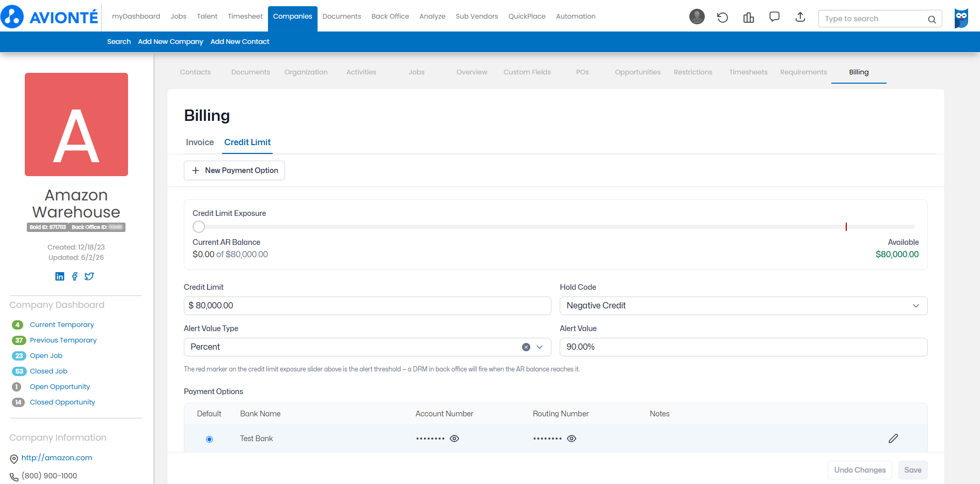Click the Amazon Warehouse company avatar
Image resolution: width=980 pixels, height=484 pixels.
tap(76, 124)
